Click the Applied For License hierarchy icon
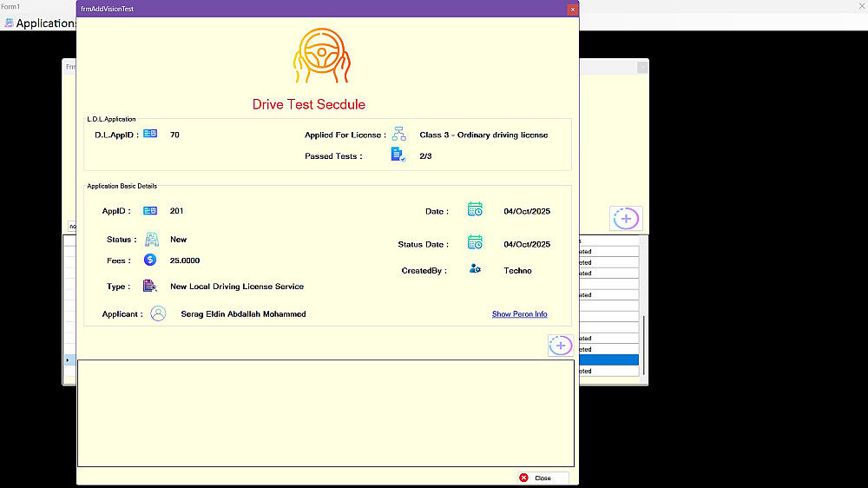 pyautogui.click(x=399, y=134)
